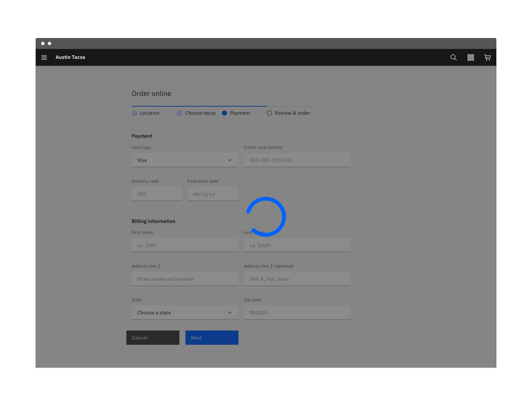Click the Next button to continue
Viewport: 532px width, 406px height.
coord(212,338)
